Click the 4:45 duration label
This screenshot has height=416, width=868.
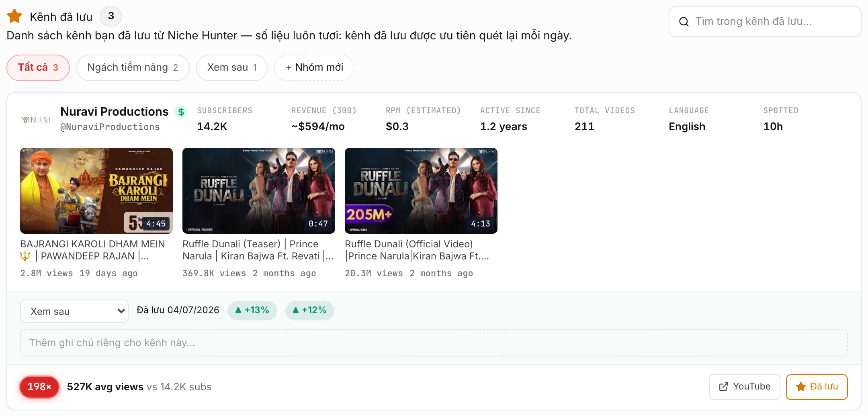pyautogui.click(x=156, y=224)
